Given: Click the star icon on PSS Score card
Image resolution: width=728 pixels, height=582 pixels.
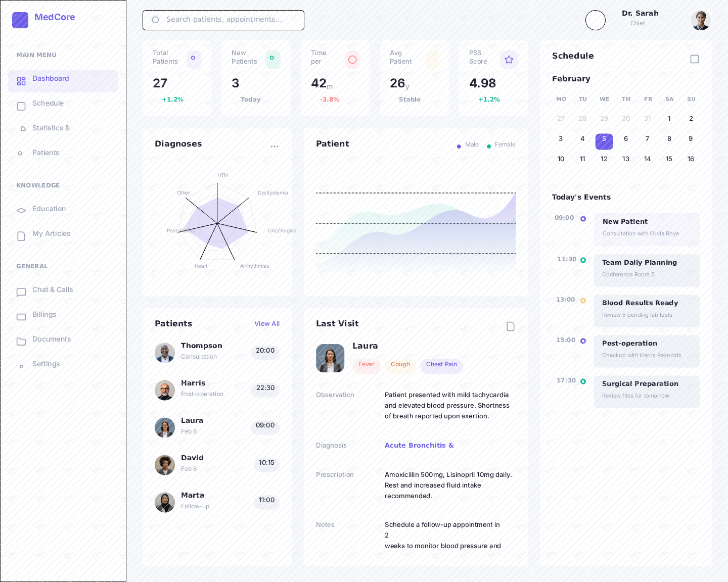Looking at the screenshot, I should point(509,60).
